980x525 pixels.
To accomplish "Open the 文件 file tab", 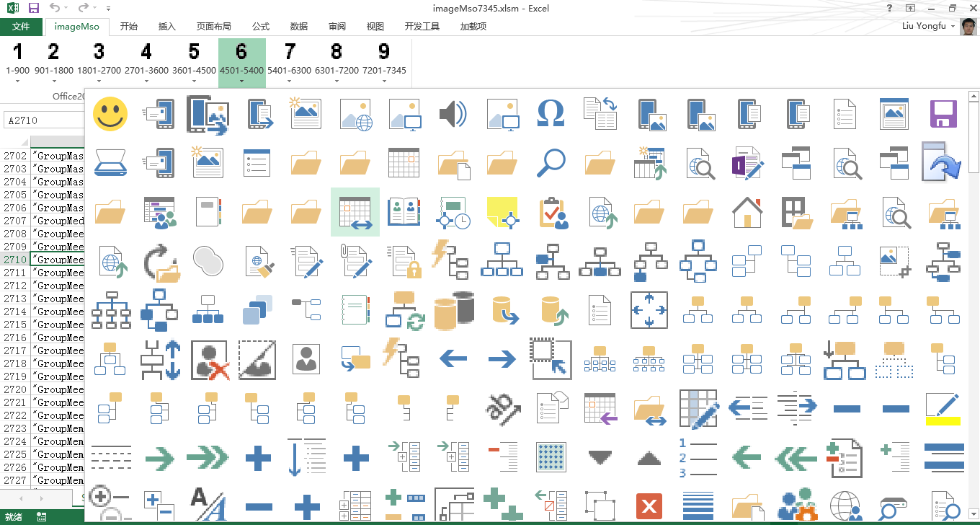I will 21,26.
